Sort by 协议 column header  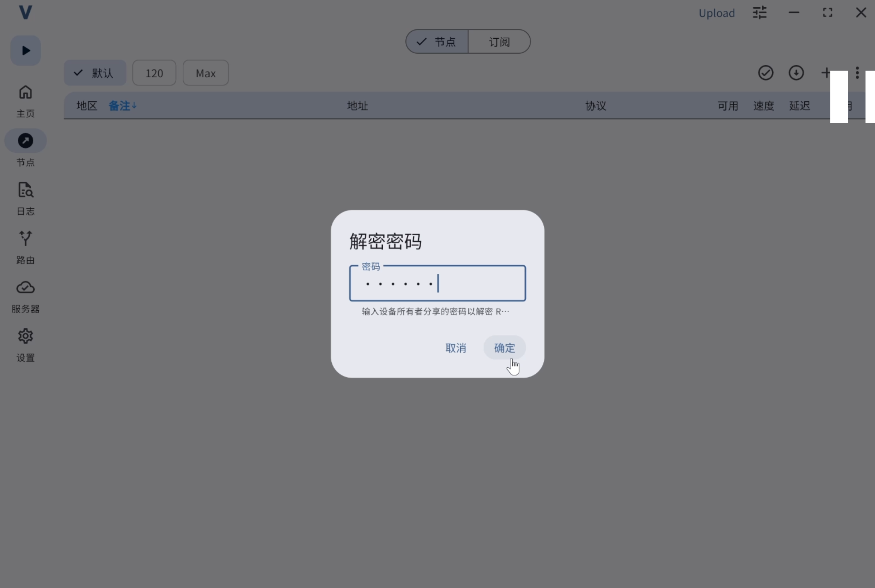(595, 106)
